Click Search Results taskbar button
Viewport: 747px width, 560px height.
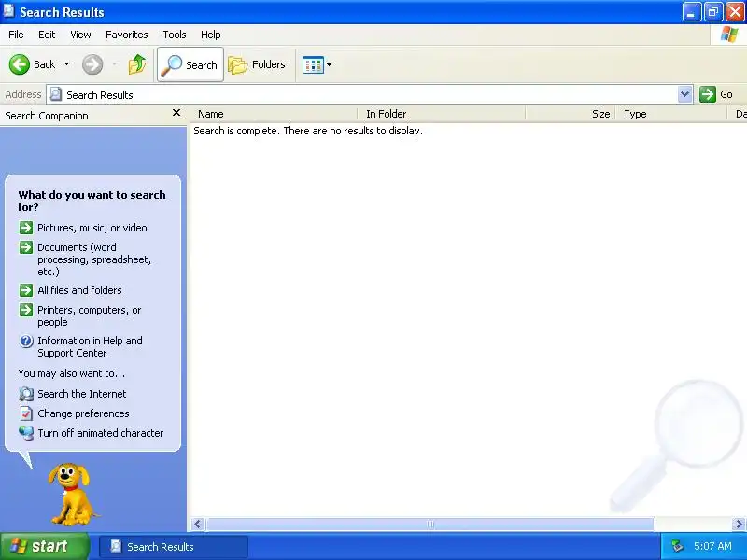point(174,547)
